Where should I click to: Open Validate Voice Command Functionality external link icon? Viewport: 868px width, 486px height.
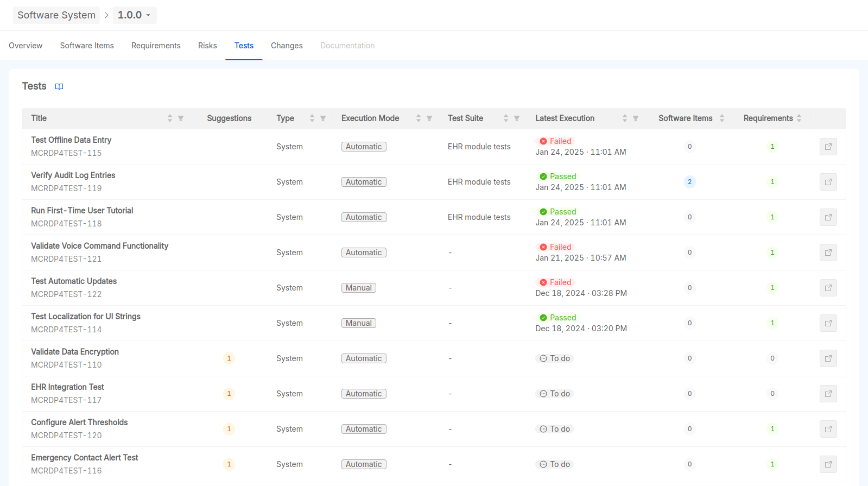828,253
